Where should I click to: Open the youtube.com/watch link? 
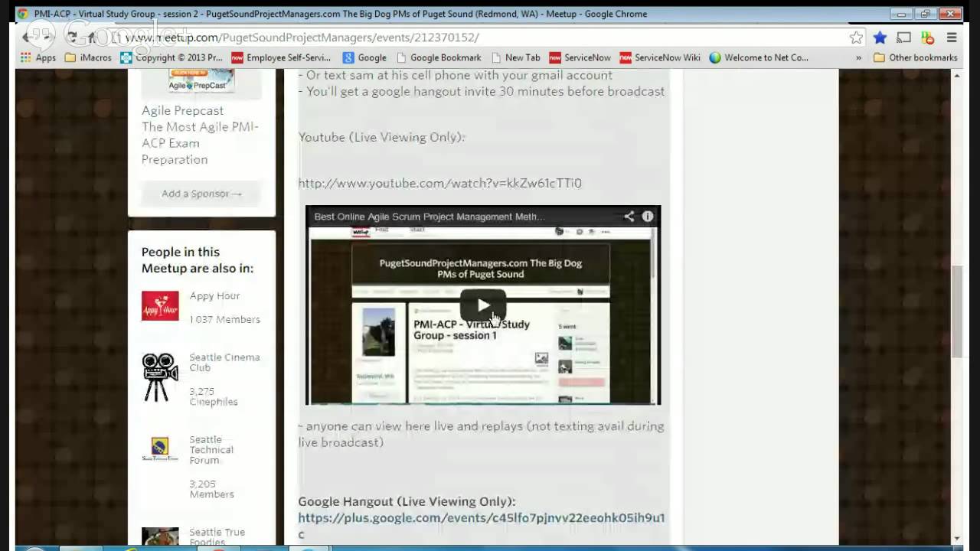coord(439,183)
